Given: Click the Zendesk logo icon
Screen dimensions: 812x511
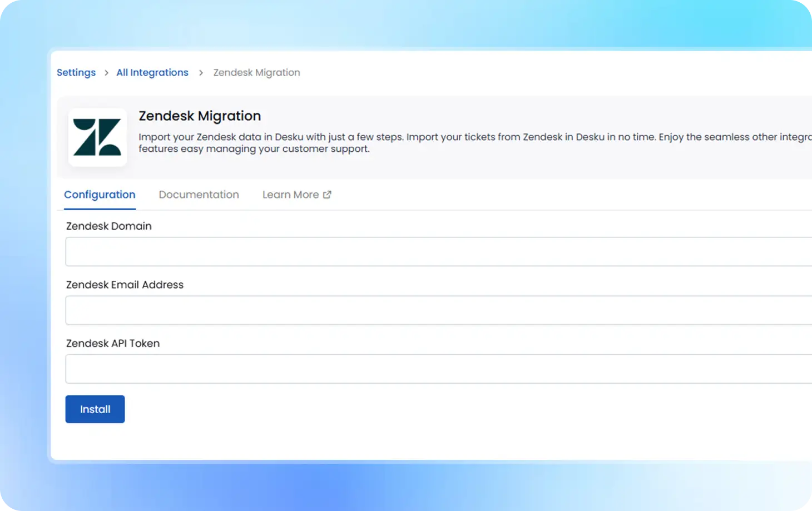Looking at the screenshot, I should 97,137.
